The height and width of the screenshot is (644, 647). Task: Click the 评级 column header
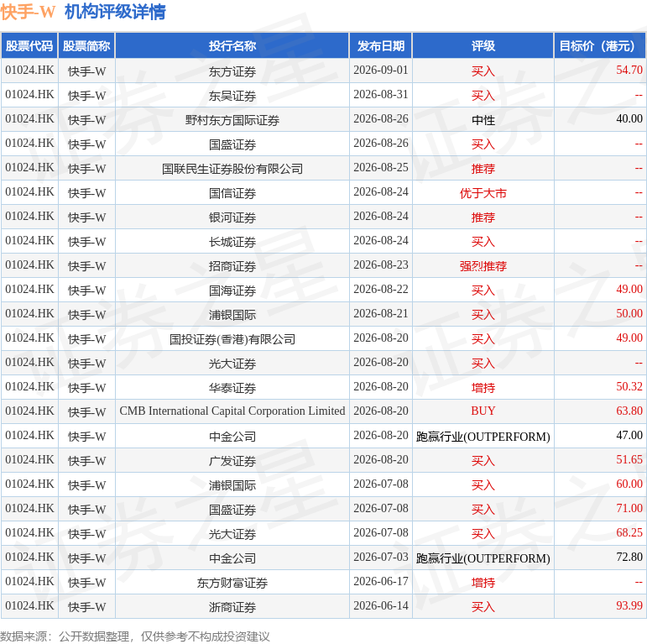pos(483,46)
